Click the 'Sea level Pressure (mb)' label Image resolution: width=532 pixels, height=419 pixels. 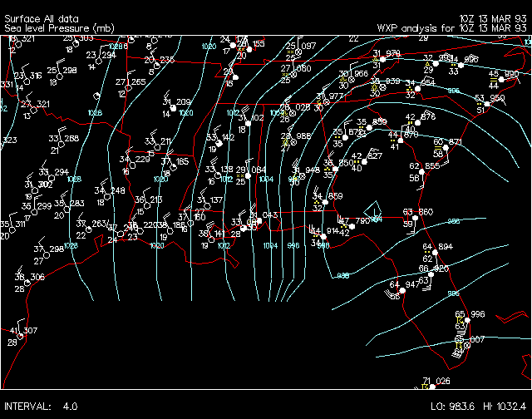tap(59, 28)
